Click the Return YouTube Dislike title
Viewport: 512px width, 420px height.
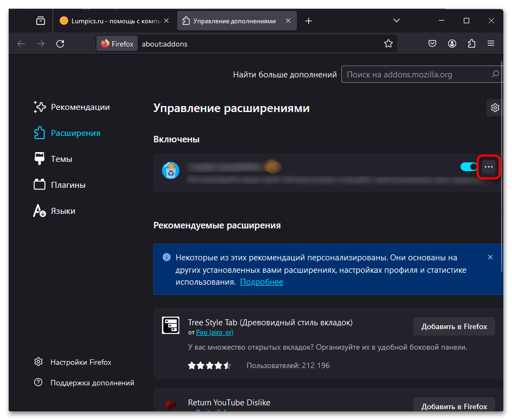229,403
